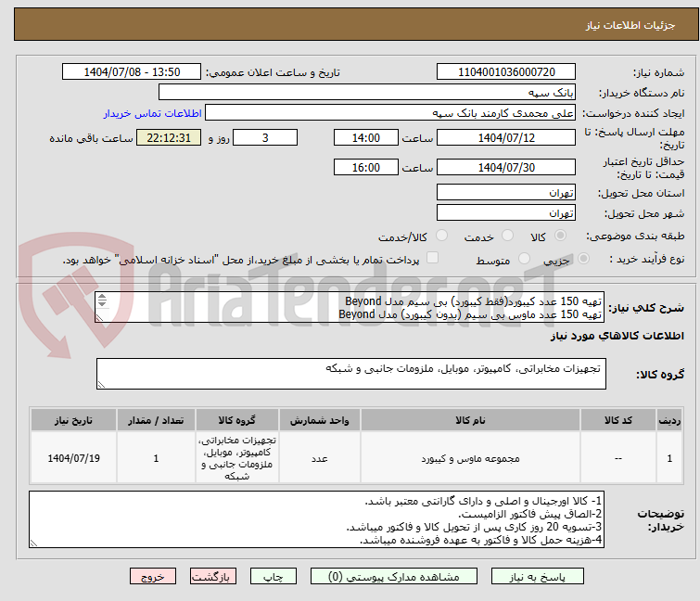Image resolution: width=700 pixels, height=601 pixels.
Task: Click the خروج exit button
Action: point(153,577)
